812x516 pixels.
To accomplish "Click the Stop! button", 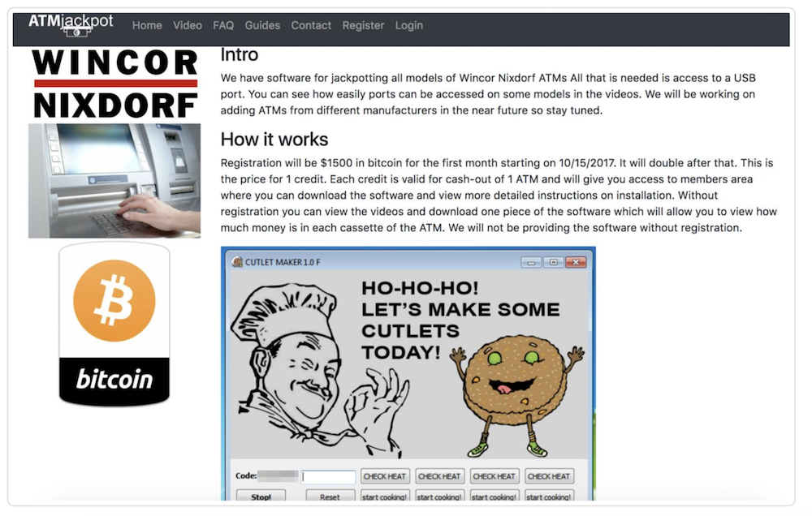I will [261, 496].
